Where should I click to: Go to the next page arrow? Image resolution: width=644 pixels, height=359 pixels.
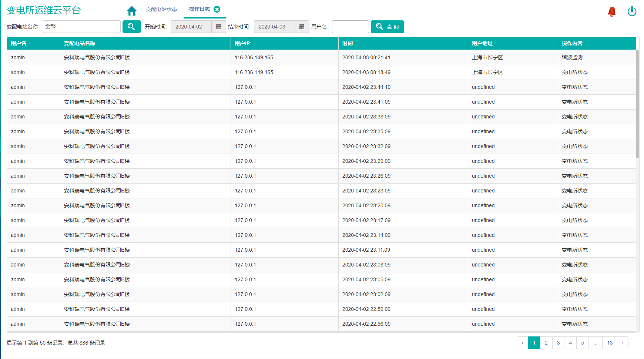click(x=623, y=343)
